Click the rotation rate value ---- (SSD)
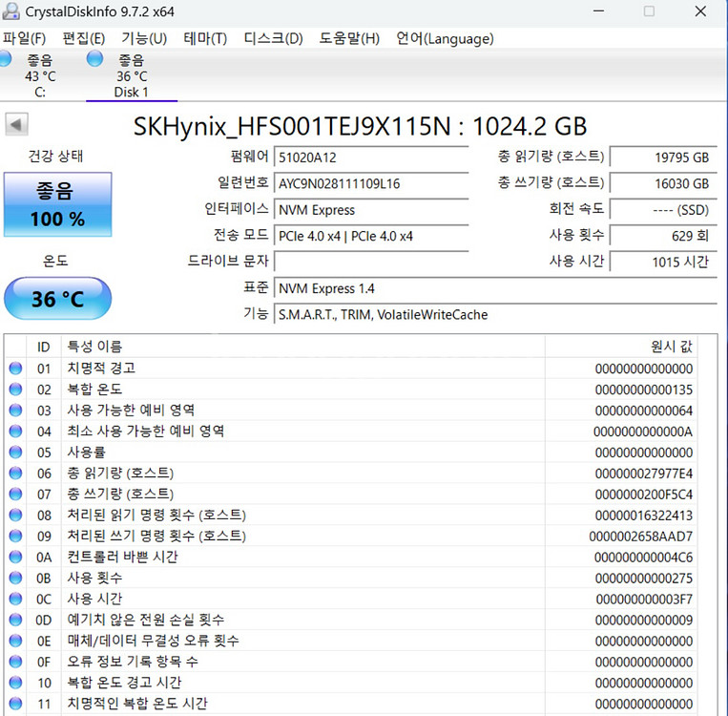This screenshot has height=716, width=728. 663,210
